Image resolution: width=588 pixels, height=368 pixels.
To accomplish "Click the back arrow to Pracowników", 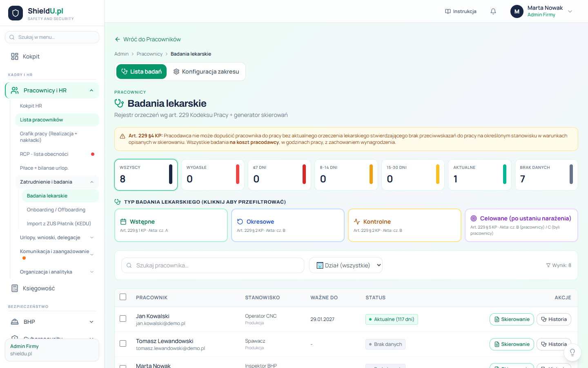I will [118, 39].
